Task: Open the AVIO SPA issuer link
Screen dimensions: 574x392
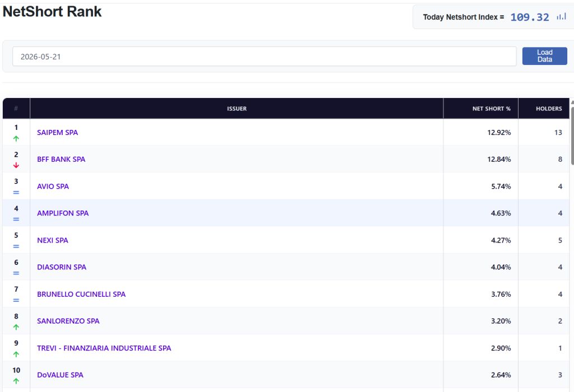Action: (53, 186)
